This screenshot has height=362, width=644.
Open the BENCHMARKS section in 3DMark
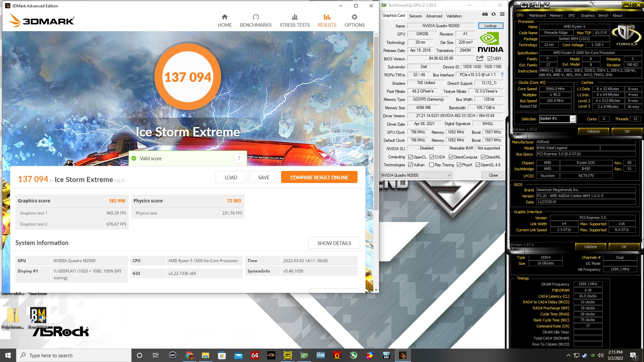(256, 21)
